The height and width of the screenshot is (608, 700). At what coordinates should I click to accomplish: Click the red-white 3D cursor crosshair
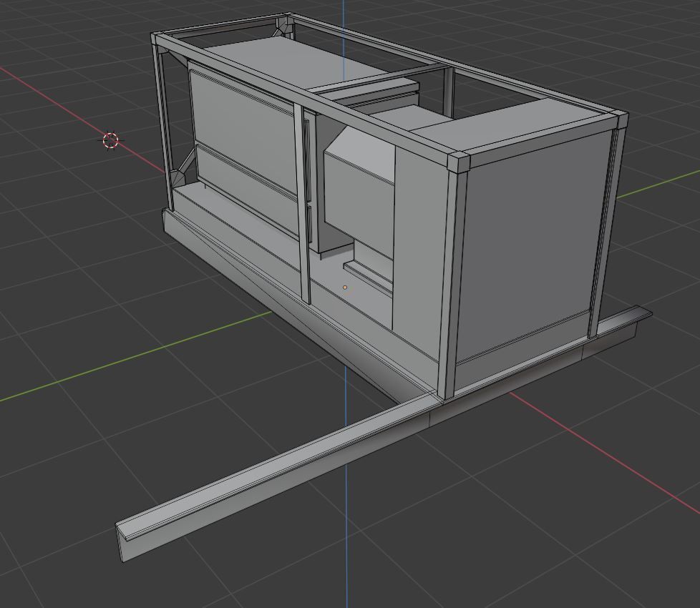pyautogui.click(x=110, y=140)
